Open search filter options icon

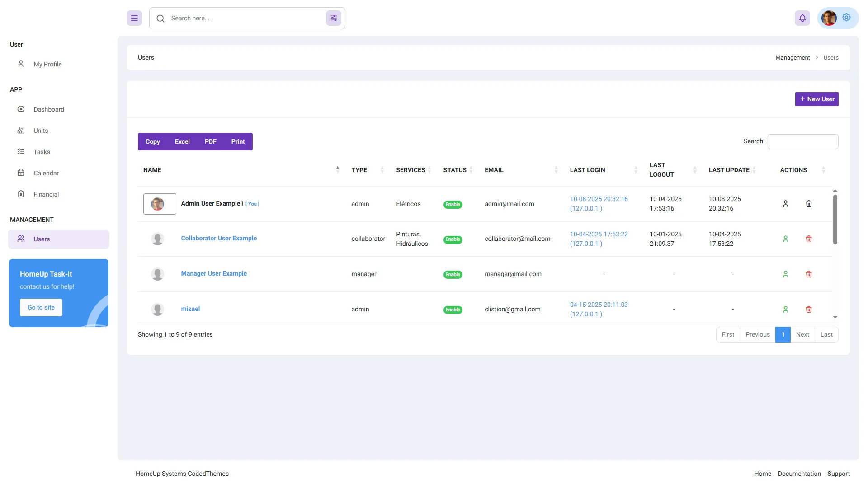click(334, 18)
